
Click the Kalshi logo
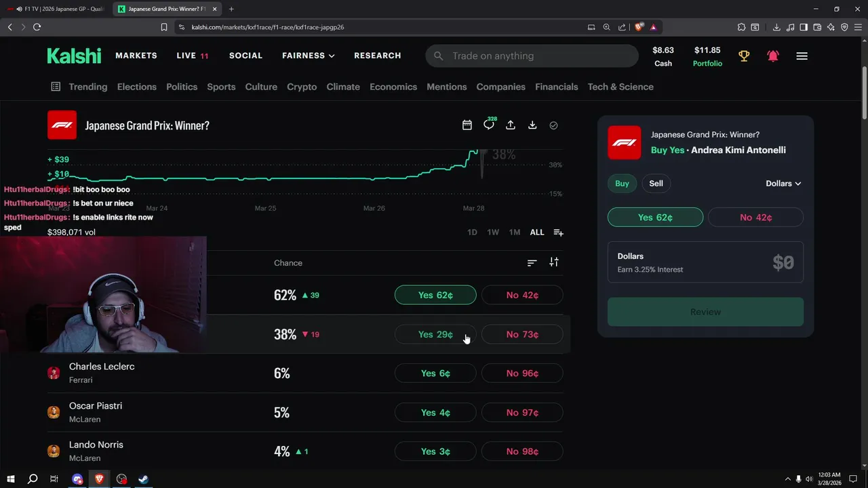tap(74, 56)
